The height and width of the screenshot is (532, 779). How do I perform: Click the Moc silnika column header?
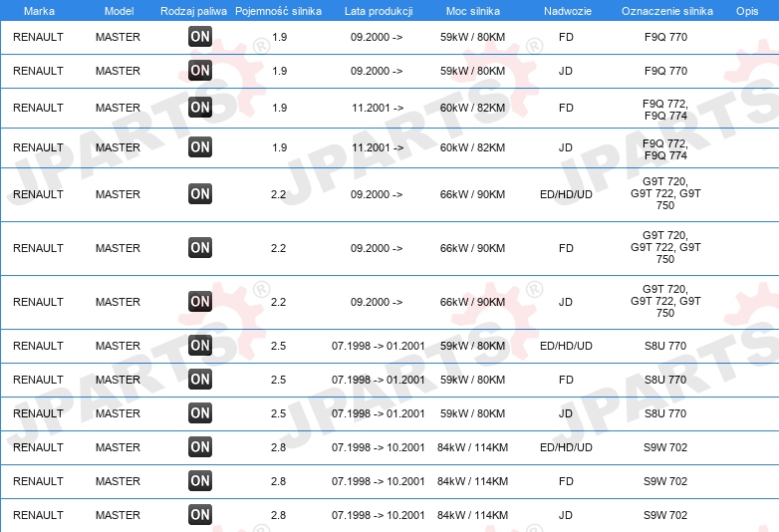[473, 11]
